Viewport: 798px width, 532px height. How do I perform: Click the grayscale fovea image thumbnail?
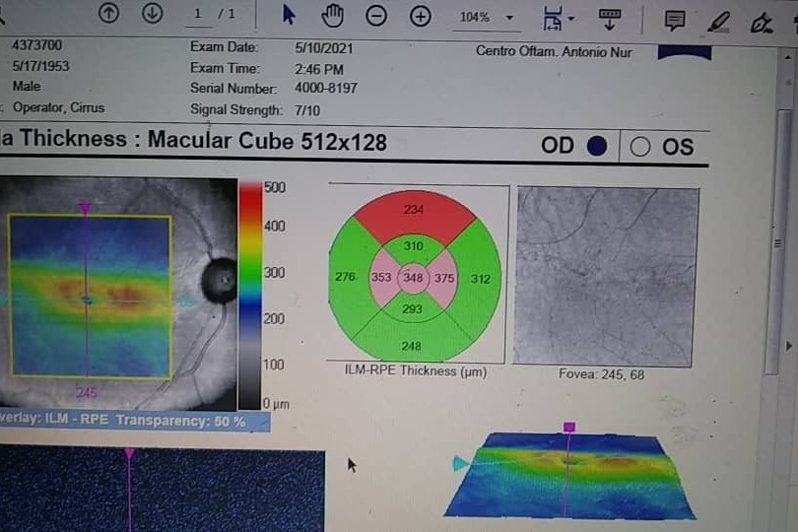pyautogui.click(x=607, y=276)
